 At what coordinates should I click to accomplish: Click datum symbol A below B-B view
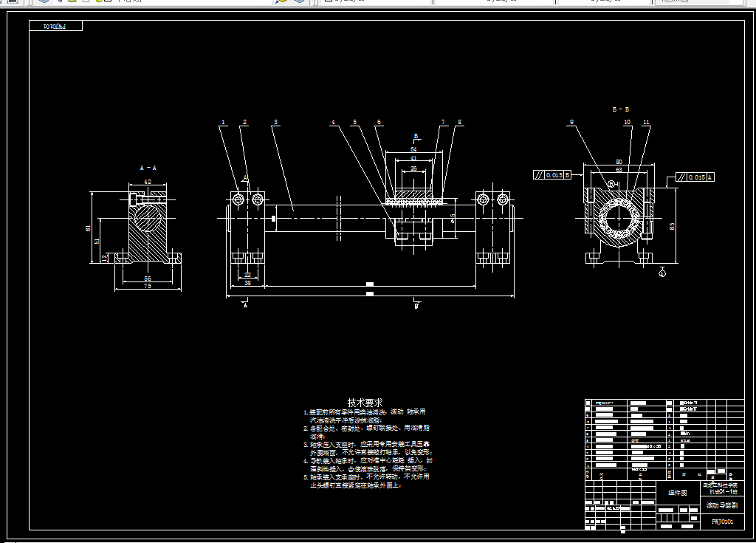(x=662, y=272)
